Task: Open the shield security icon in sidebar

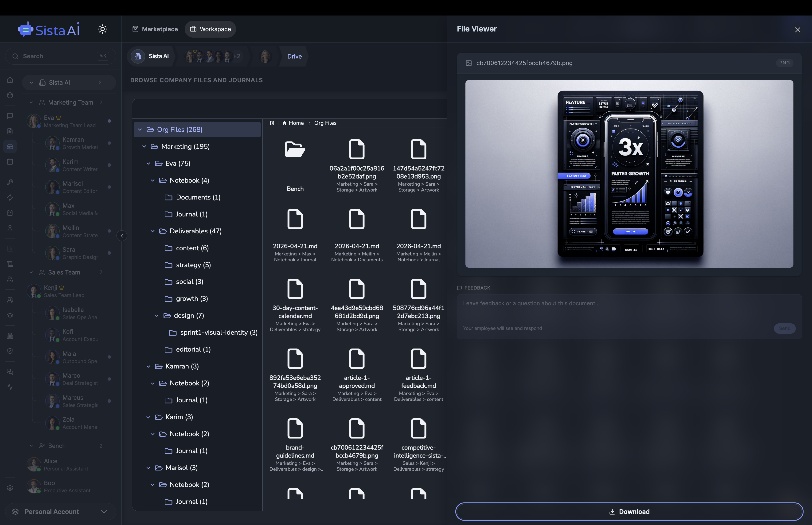Action: (x=10, y=351)
